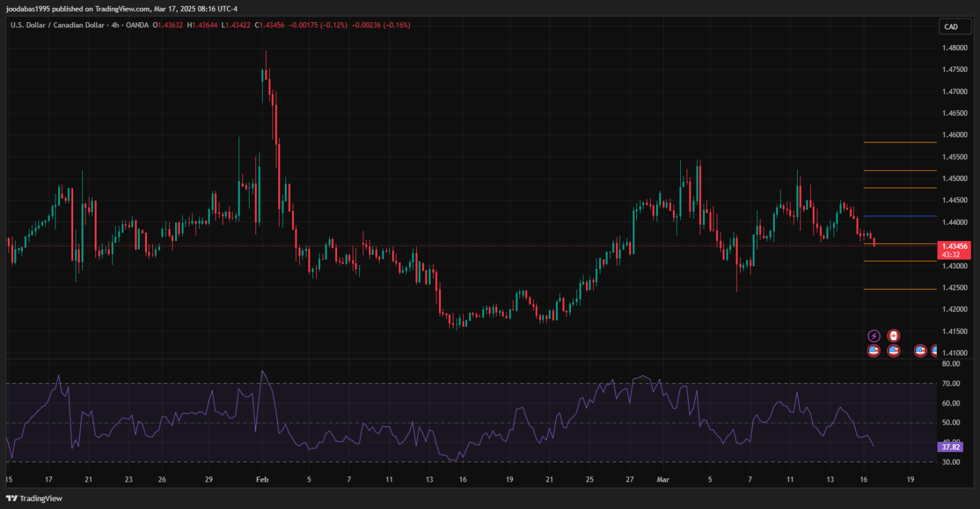Click the Feb label on time axis
980x509 pixels.
[262, 480]
